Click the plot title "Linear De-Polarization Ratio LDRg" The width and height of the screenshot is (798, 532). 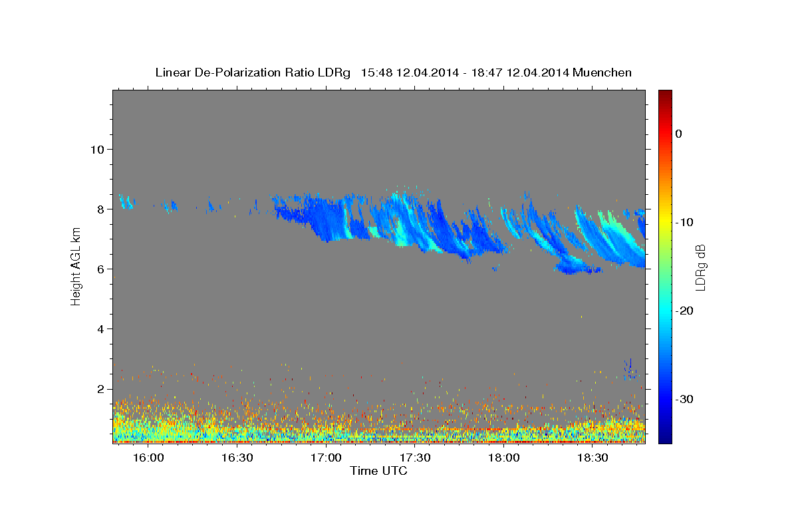point(252,72)
